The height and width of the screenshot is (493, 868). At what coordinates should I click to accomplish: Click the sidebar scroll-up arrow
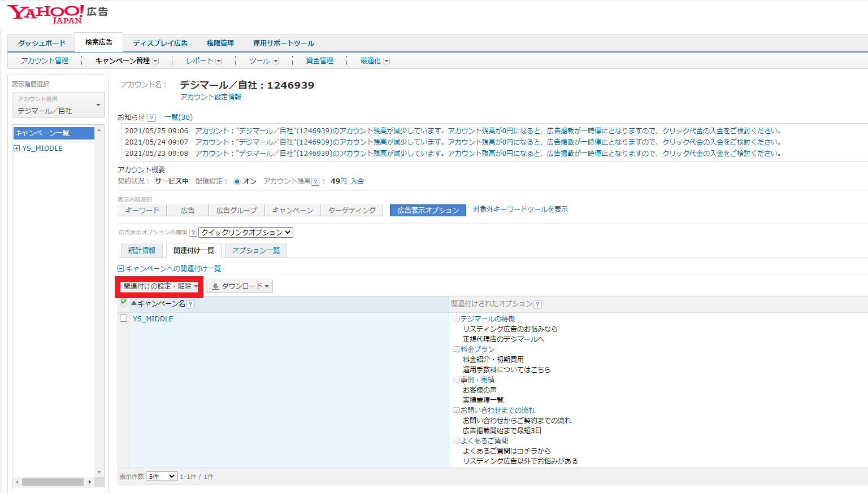pos(99,130)
